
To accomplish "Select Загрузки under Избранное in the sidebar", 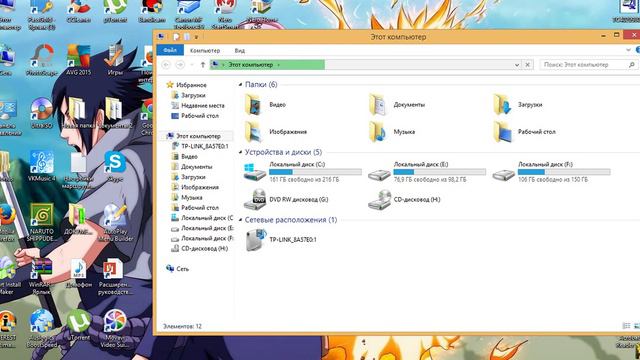I will tap(189, 95).
